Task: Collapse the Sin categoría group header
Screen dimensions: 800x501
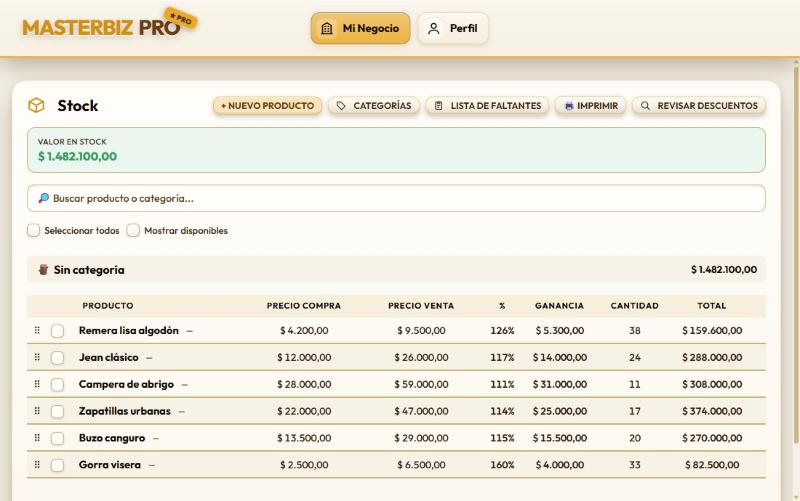Action: (396, 269)
